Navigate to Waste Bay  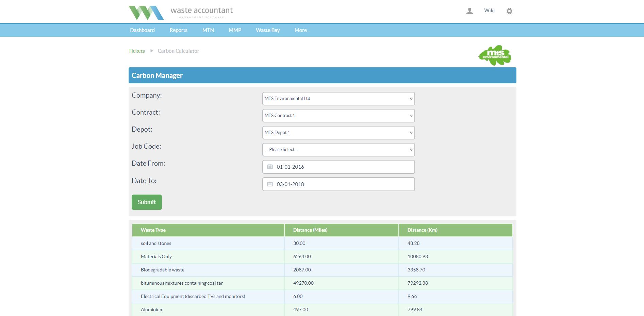pyautogui.click(x=268, y=30)
